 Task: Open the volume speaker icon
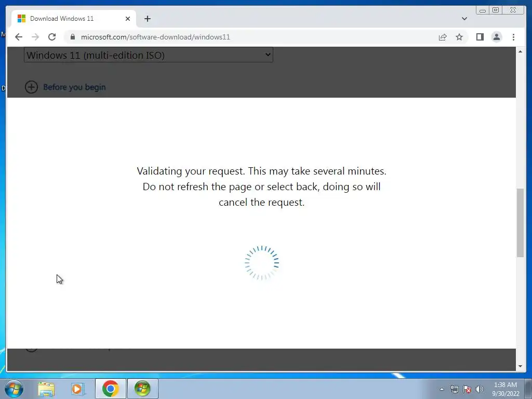point(479,389)
